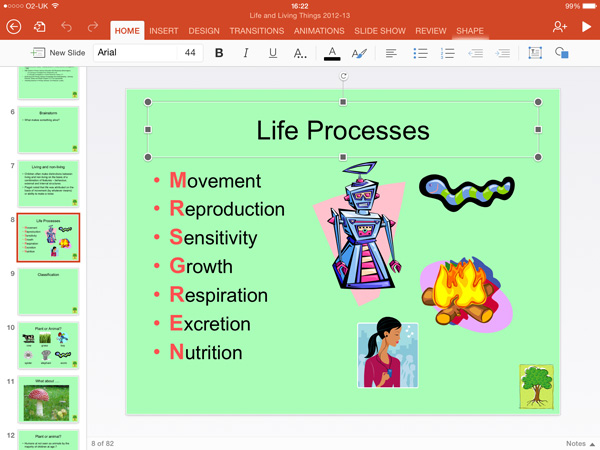Switch to the SHAPE tab
Image resolution: width=600 pixels, height=450 pixels.
point(470,31)
